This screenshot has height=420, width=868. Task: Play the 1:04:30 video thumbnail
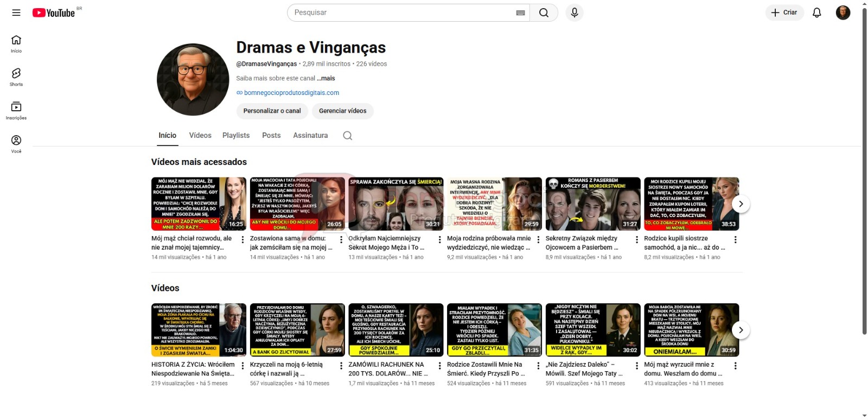pyautogui.click(x=199, y=330)
